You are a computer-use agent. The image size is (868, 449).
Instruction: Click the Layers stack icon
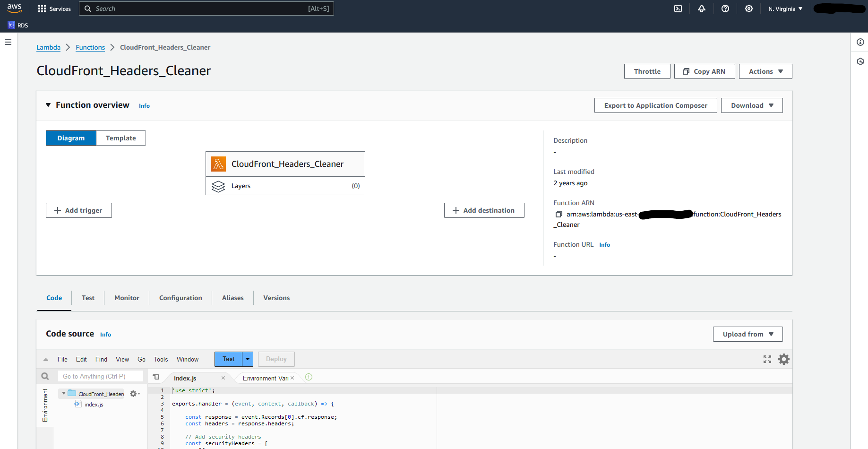coord(218,186)
